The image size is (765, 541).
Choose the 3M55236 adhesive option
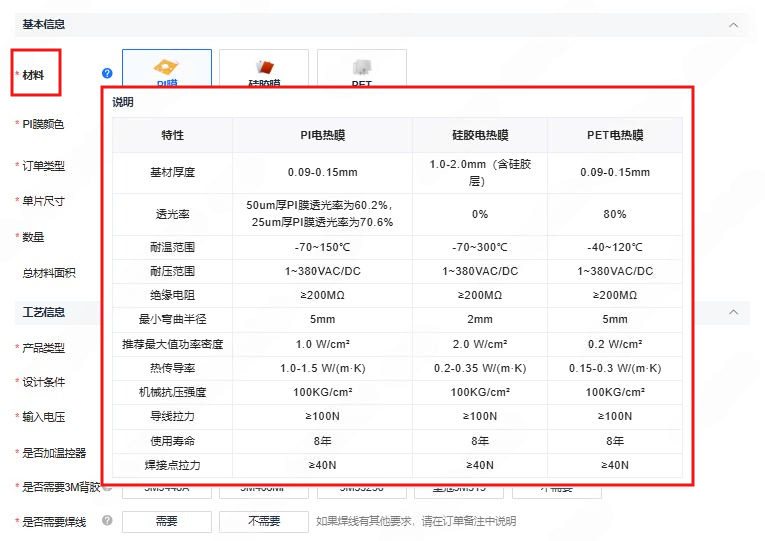point(361,491)
